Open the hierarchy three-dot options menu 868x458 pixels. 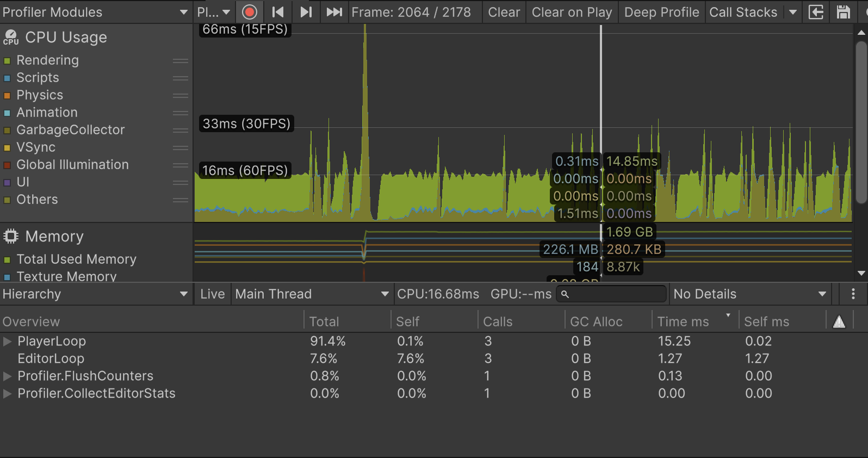pos(853,294)
